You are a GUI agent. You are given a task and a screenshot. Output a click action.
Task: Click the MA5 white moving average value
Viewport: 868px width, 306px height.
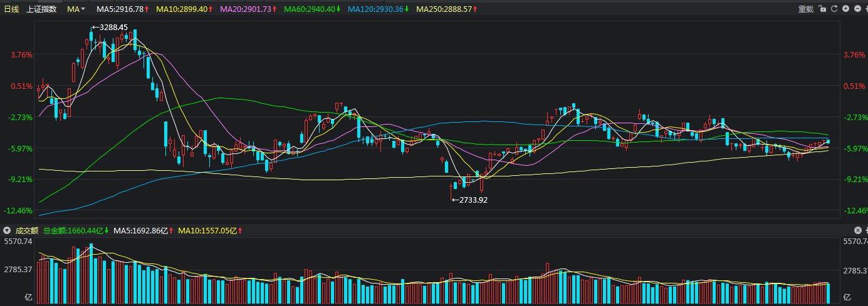122,9
